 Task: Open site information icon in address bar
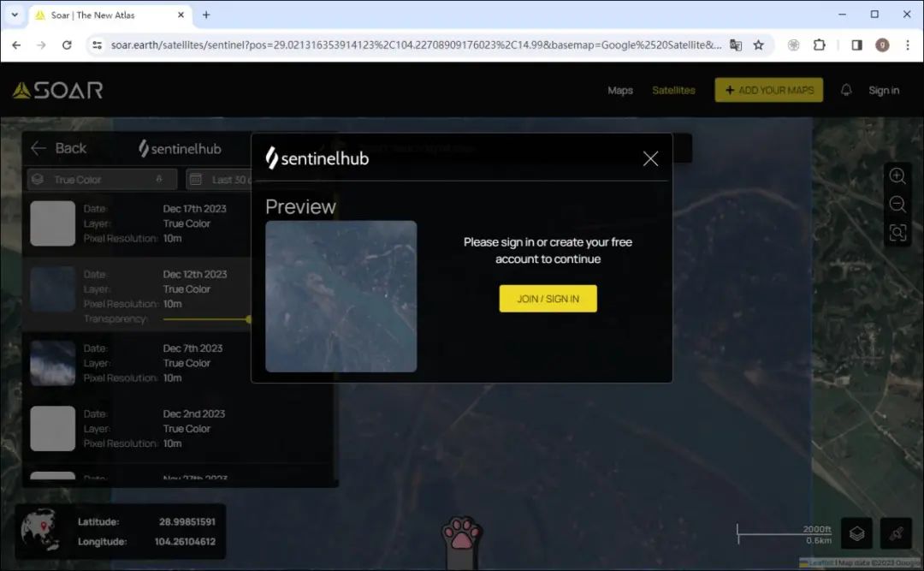(97, 45)
